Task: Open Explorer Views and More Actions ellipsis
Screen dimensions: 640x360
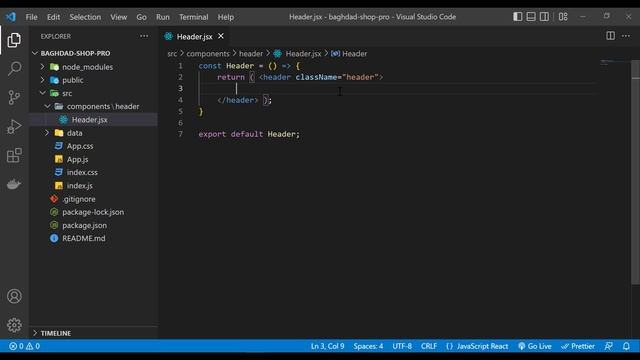Action: pos(144,36)
